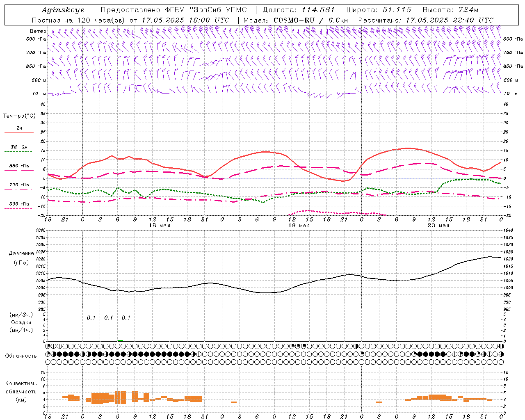
Task: Click the "Ветер" wind panel label
Action: (38, 31)
